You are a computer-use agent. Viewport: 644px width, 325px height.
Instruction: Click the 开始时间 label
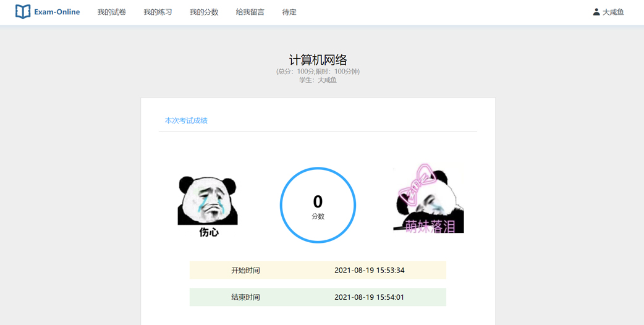click(245, 270)
